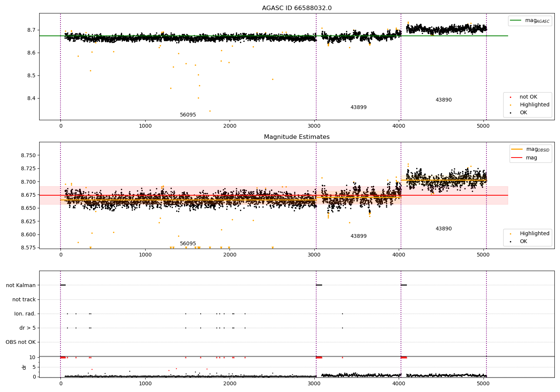Click the 8.625 y-axis tick label
This screenshot has height=392, width=560.
tap(29, 221)
